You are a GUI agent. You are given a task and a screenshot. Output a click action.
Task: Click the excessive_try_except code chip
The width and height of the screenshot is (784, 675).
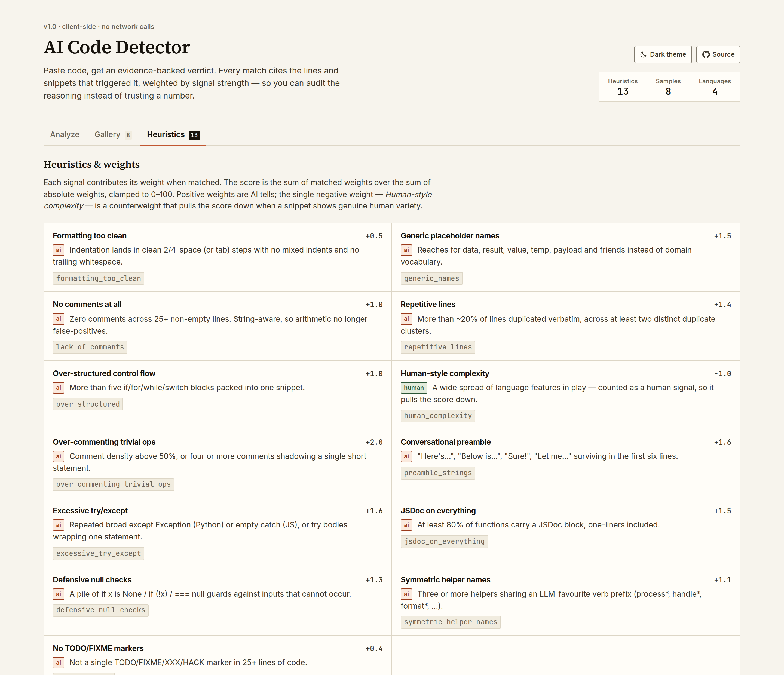pos(98,554)
